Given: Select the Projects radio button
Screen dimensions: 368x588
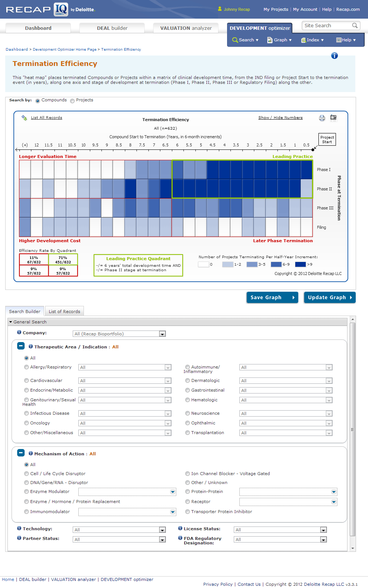Looking at the screenshot, I should pos(72,101).
